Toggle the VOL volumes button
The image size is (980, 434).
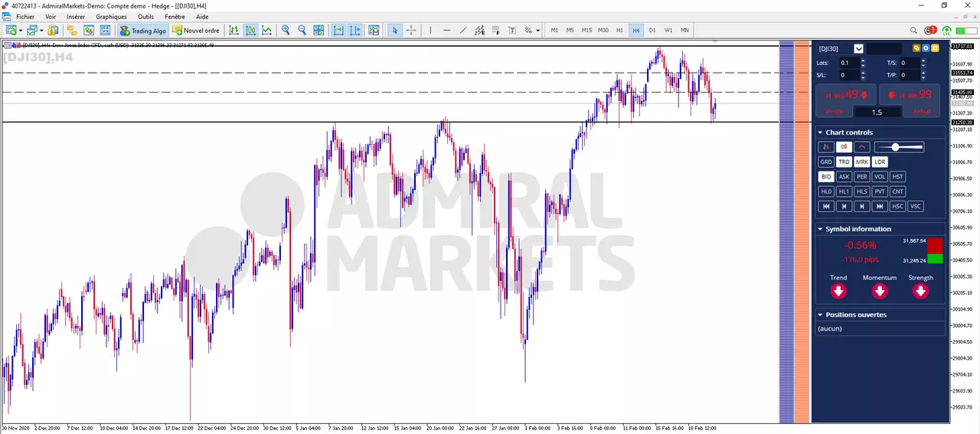pos(880,177)
